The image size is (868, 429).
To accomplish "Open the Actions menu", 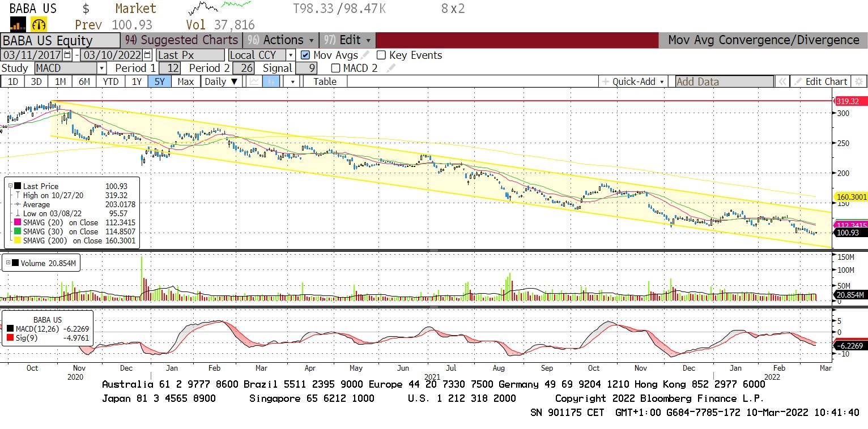I will [x=280, y=40].
